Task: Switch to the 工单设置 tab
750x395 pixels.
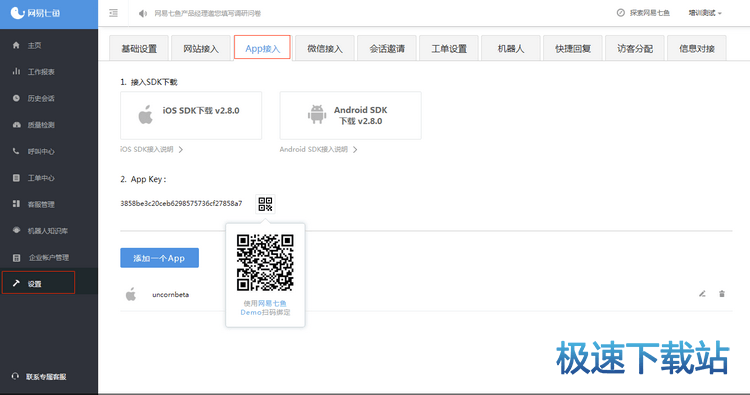Action: coord(449,48)
